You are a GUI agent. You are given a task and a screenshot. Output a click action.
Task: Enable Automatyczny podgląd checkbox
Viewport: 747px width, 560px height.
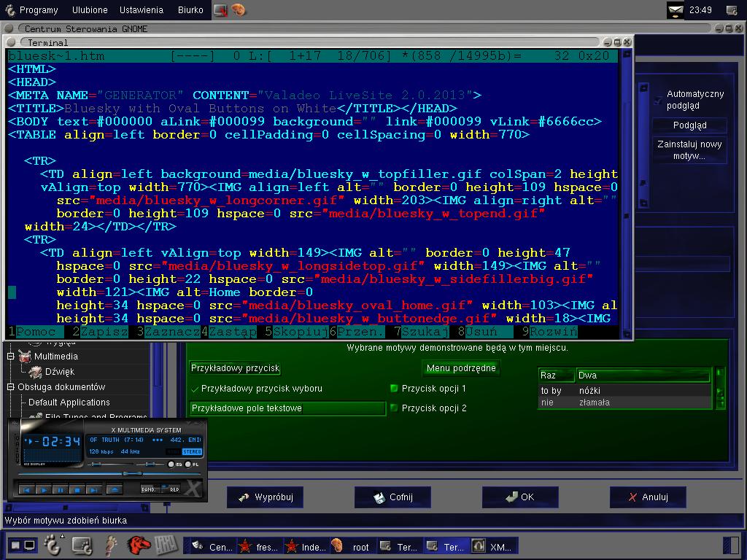(658, 100)
